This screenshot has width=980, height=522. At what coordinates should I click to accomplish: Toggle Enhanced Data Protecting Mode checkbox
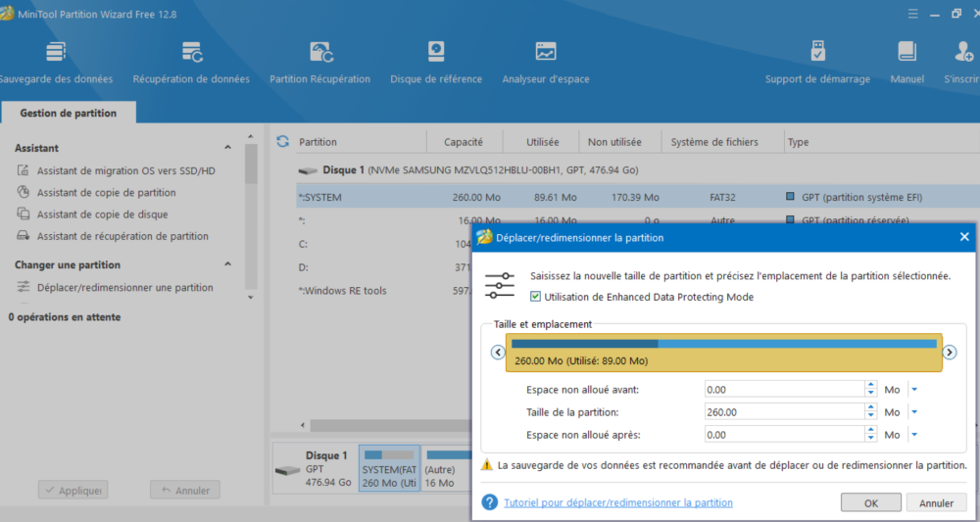[535, 297]
